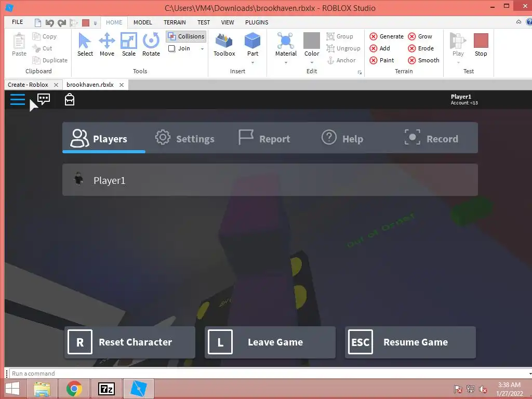Click the redo arrow in quick access toolbar
532x399 pixels.
[x=62, y=23]
